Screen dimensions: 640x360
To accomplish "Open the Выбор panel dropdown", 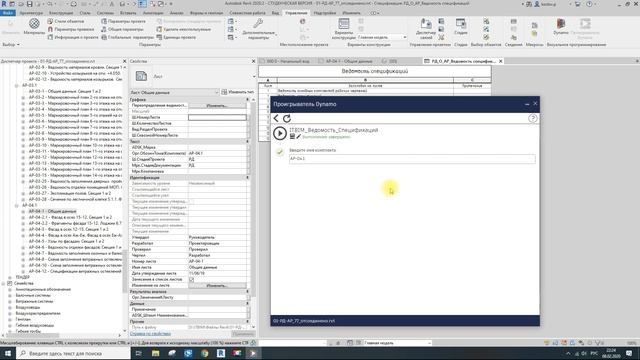I will [x=11, y=44].
